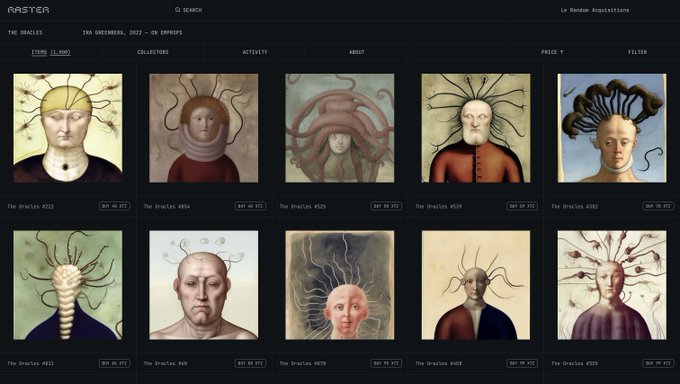Buy The Oracles #222 for 40 XTZ

[114, 206]
